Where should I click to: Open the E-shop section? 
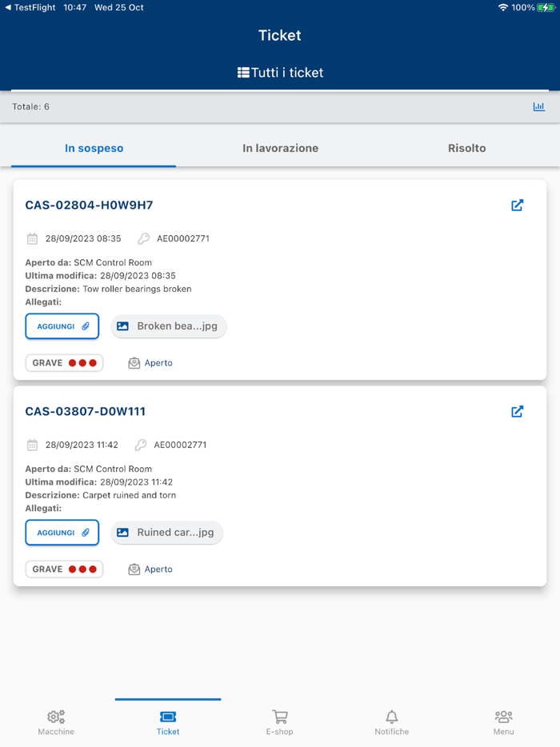coord(279,721)
